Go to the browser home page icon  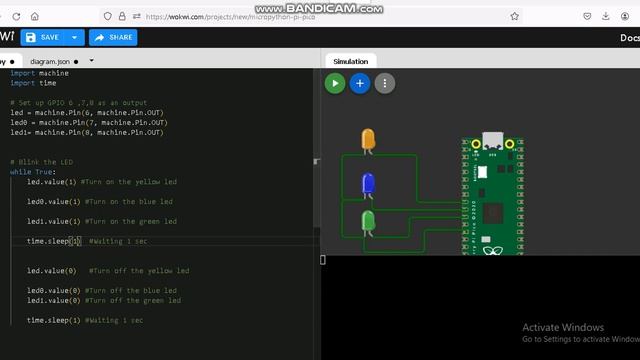[x=35, y=17]
